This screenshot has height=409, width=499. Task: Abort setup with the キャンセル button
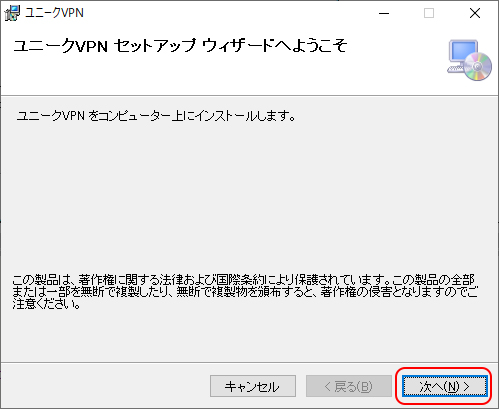coord(253,386)
